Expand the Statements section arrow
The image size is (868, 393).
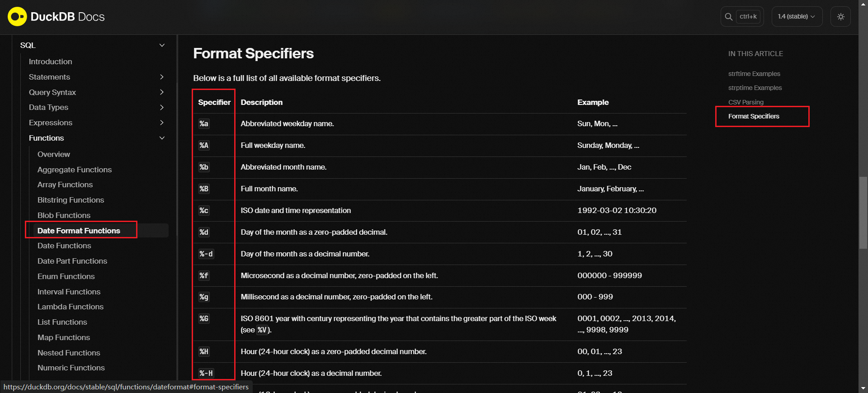point(162,77)
